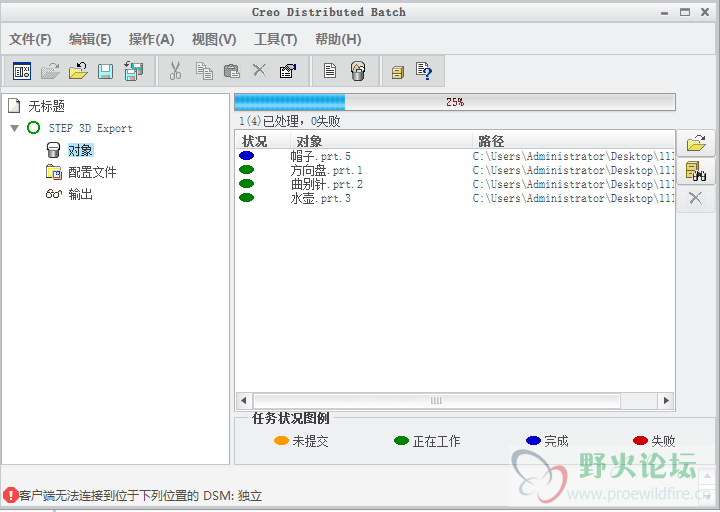The height and width of the screenshot is (512, 720).
Task: Click the new task window toolbar icon
Action: point(22,71)
